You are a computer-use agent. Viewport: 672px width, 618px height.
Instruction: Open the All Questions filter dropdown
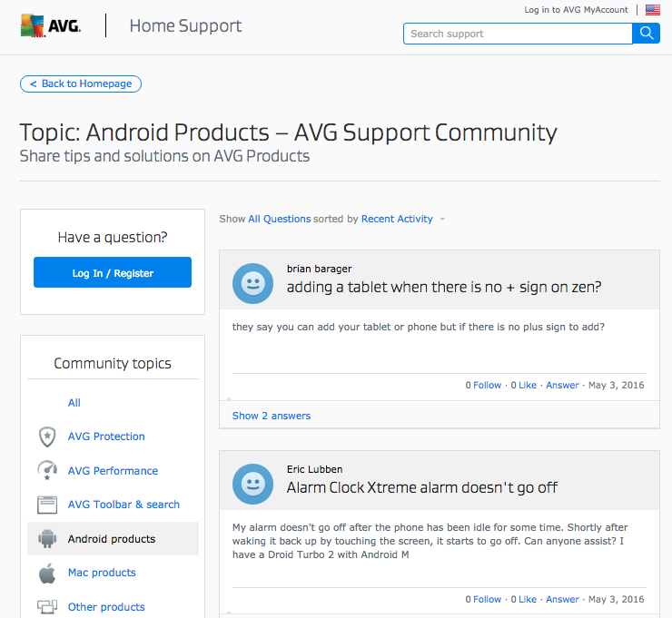[279, 219]
